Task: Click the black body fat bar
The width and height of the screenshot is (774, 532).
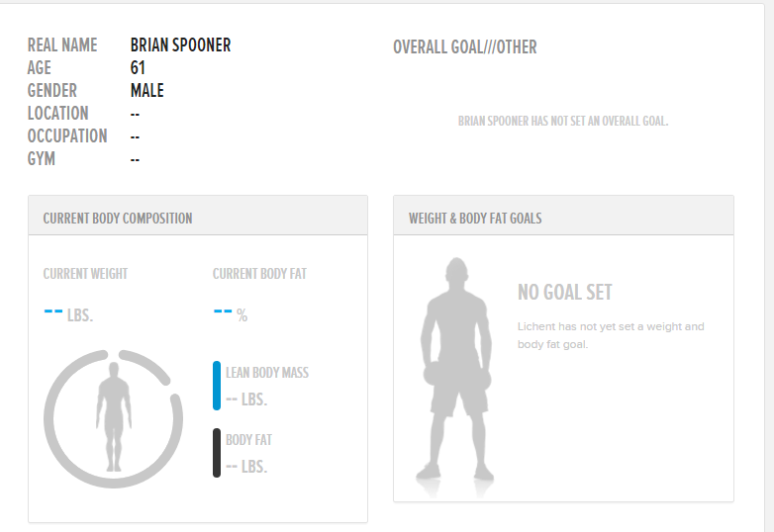Action: [217, 453]
